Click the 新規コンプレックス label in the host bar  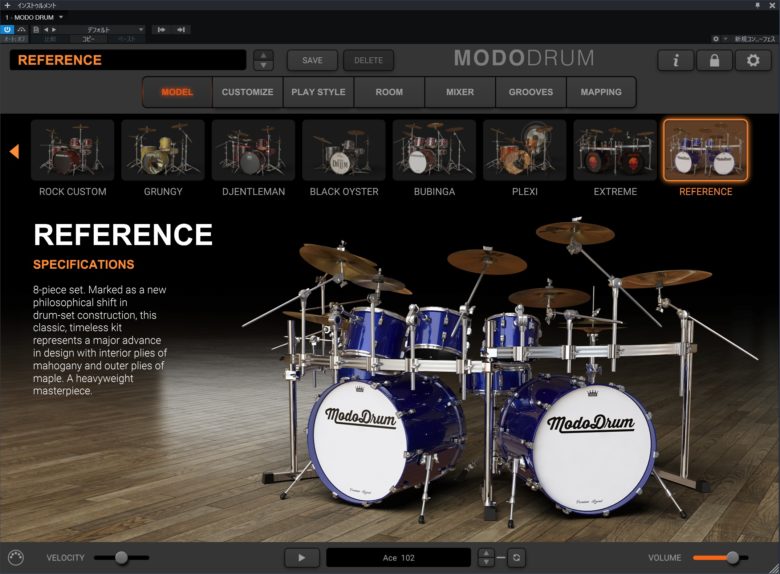pos(755,39)
